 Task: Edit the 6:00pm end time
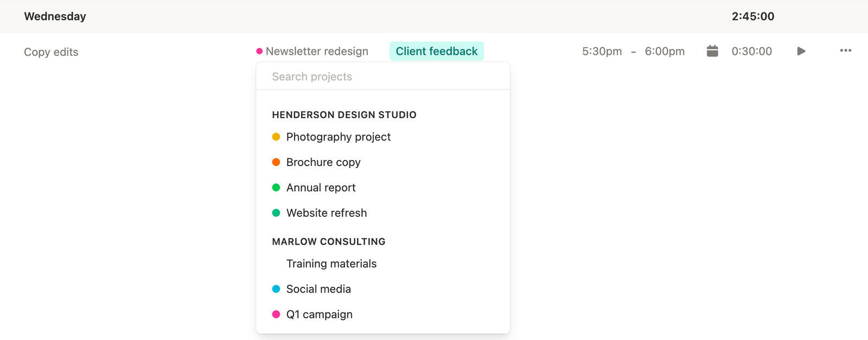(x=665, y=51)
